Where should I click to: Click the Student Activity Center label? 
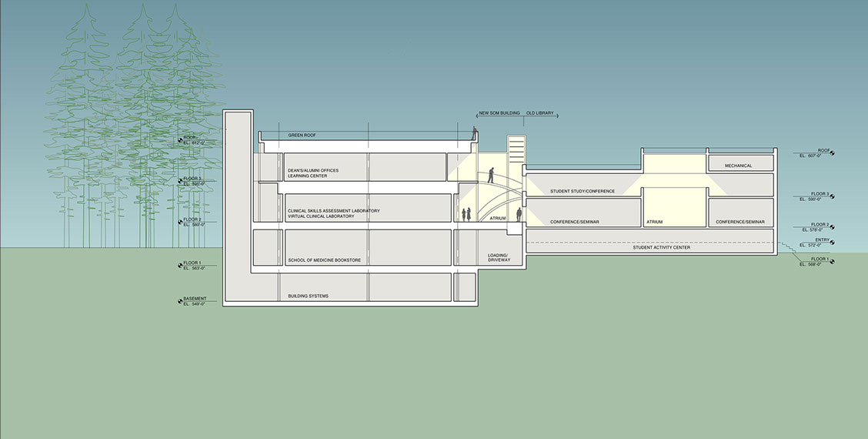(x=661, y=247)
